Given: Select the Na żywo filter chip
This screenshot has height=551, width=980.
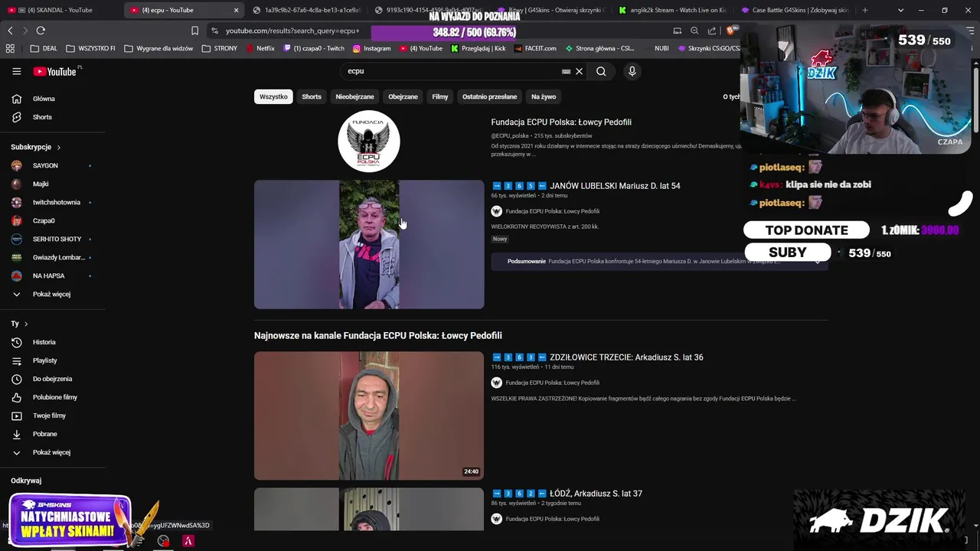Looking at the screenshot, I should tap(544, 96).
